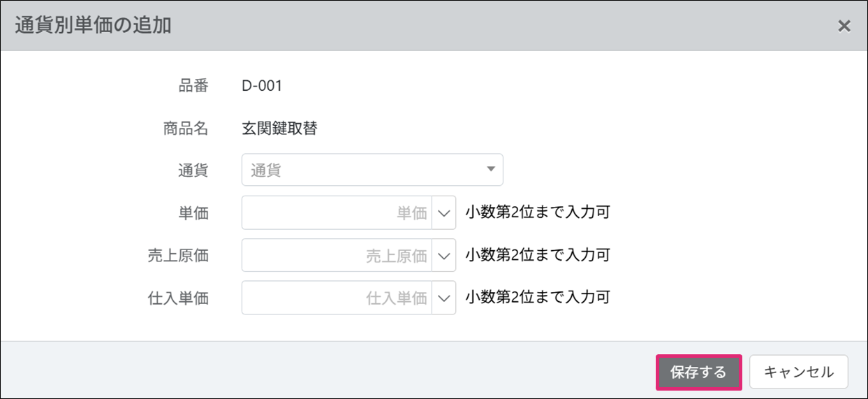The width and height of the screenshot is (868, 399).
Task: Click the キャンセル button
Action: [x=798, y=372]
